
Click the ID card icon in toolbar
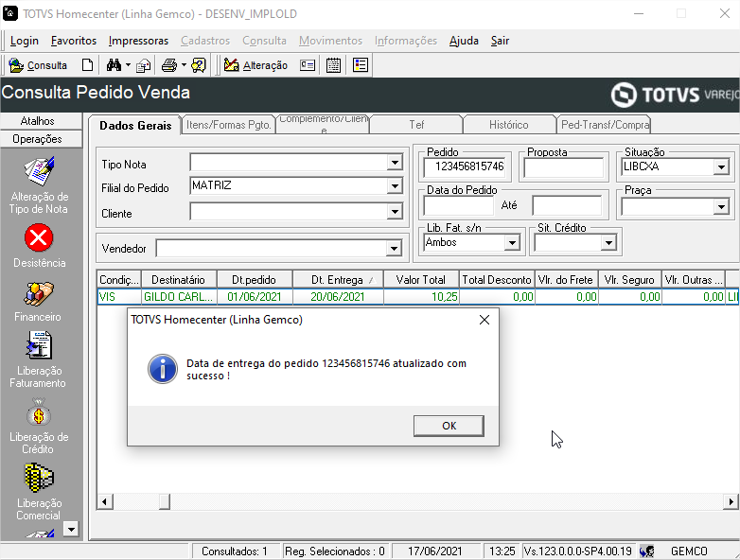308,65
